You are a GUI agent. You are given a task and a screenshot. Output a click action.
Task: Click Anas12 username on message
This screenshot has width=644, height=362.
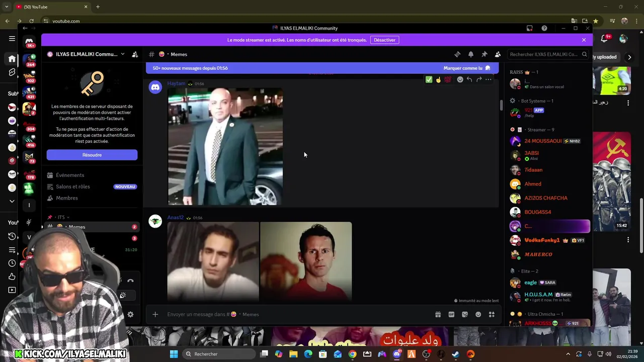coord(176,218)
